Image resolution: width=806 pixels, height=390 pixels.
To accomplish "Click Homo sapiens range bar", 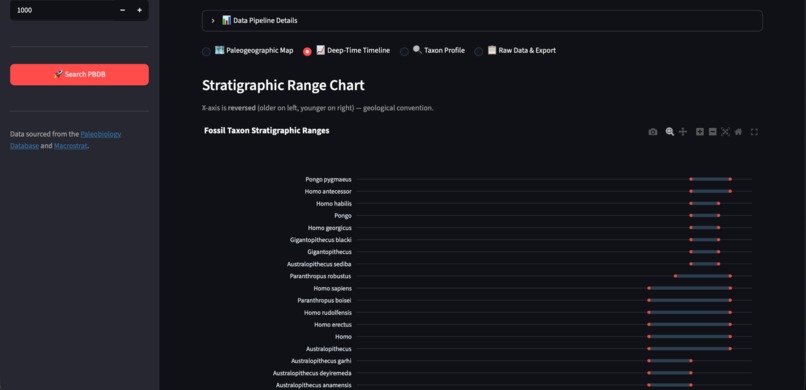I will (689, 288).
